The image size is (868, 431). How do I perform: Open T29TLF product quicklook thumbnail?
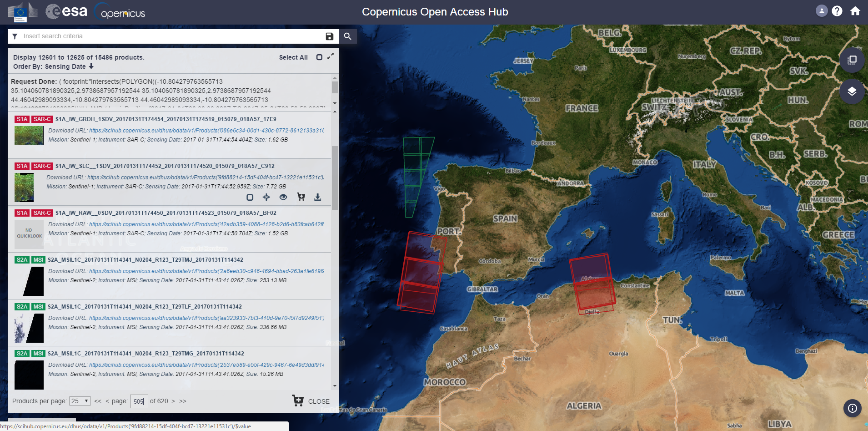[x=29, y=328]
